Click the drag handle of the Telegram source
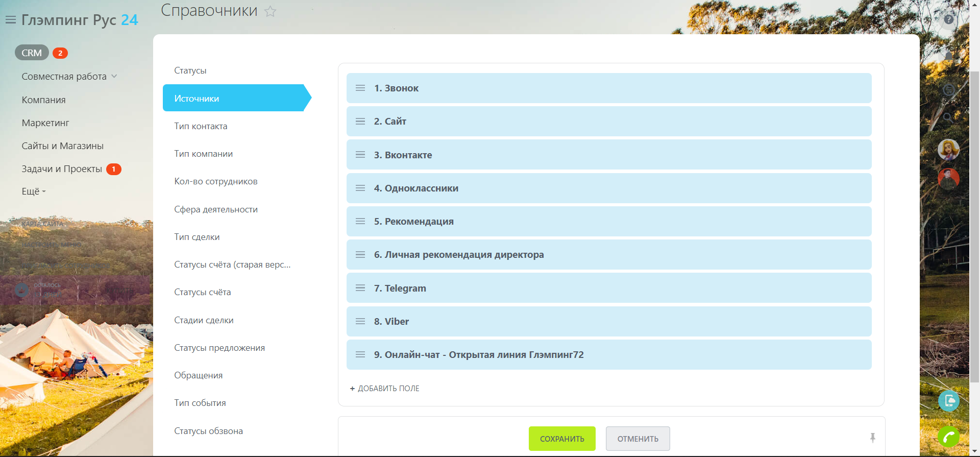Image resolution: width=980 pixels, height=457 pixels. [360, 288]
